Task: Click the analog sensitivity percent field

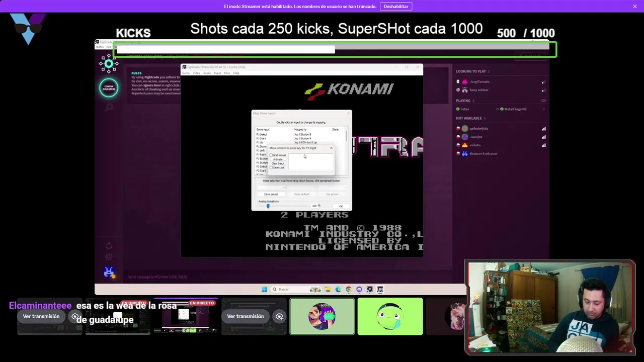Action: pos(314,206)
